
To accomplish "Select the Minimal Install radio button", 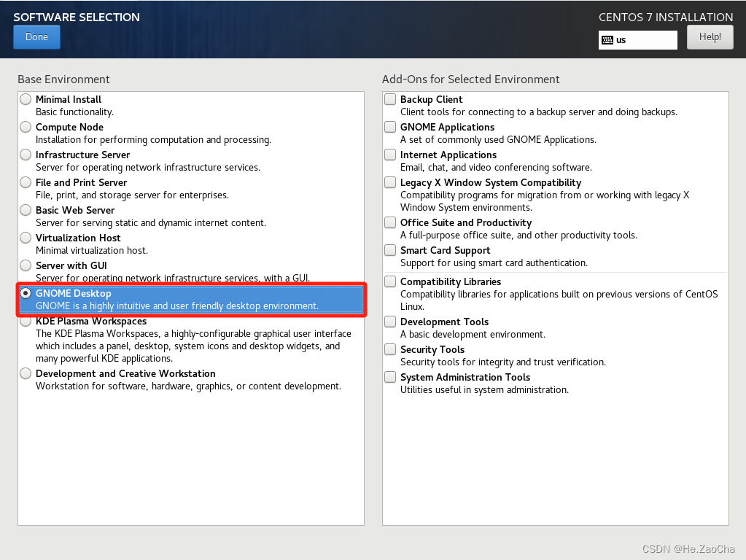I will (x=26, y=99).
